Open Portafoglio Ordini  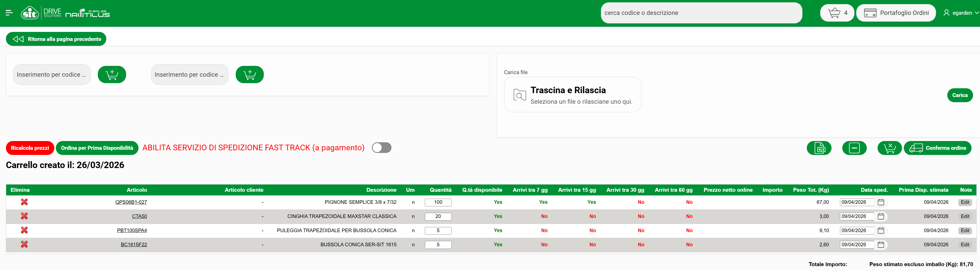pyautogui.click(x=896, y=13)
